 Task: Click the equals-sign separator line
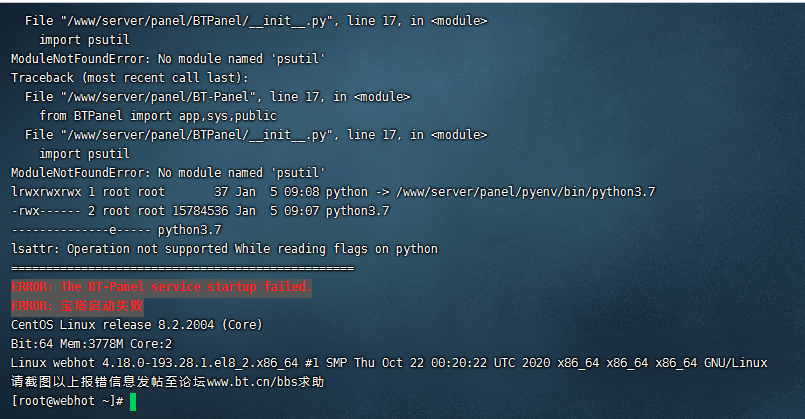(183, 268)
